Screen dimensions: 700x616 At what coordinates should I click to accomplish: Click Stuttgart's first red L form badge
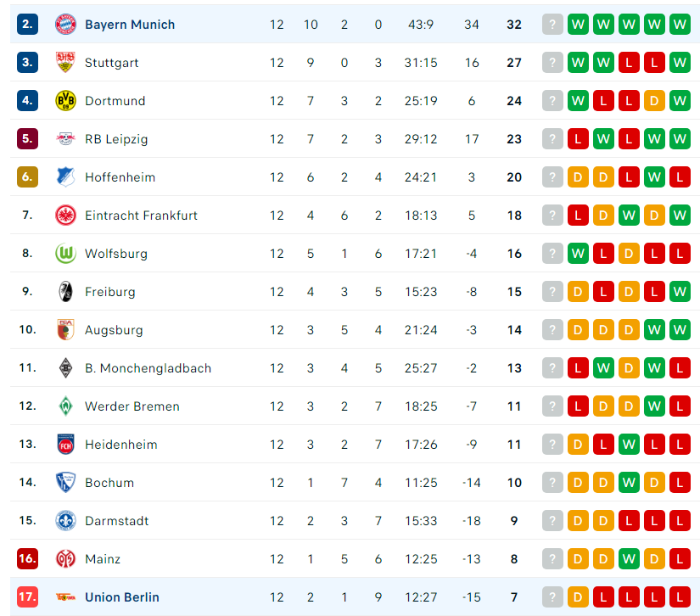pyautogui.click(x=629, y=63)
